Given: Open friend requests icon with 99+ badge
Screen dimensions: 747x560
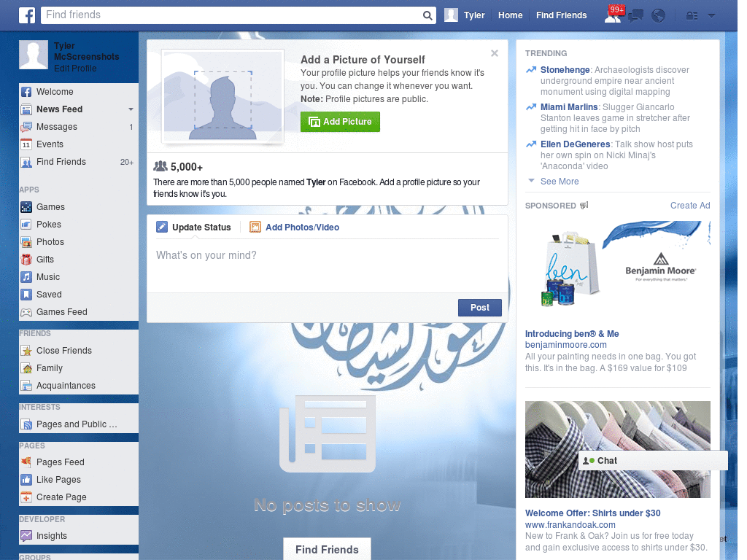Looking at the screenshot, I should (x=614, y=15).
